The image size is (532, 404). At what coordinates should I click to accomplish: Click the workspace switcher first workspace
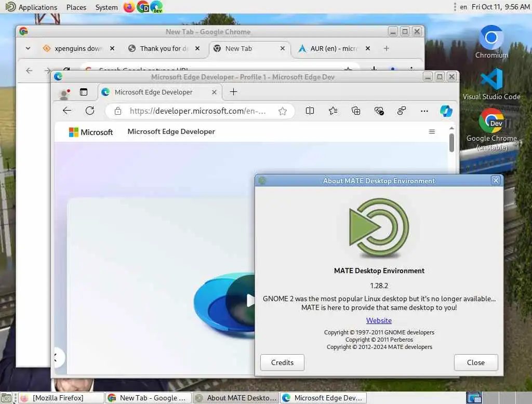(x=474, y=398)
